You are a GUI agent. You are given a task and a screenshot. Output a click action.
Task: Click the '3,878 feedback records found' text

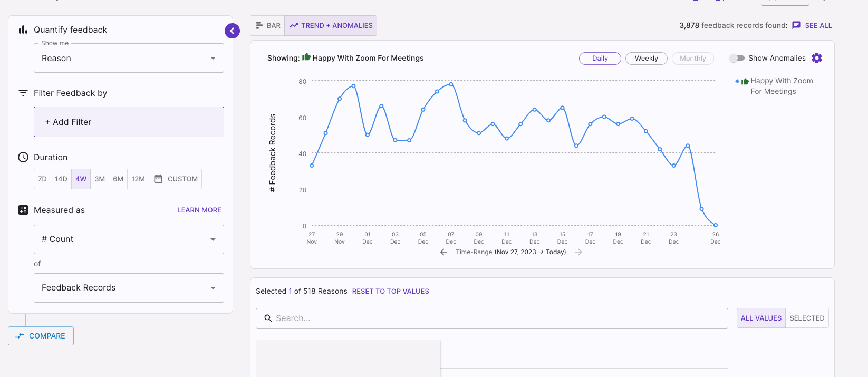(734, 25)
